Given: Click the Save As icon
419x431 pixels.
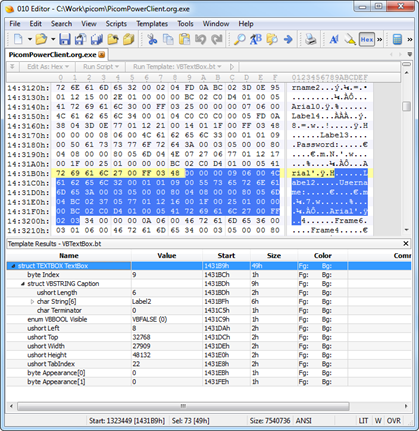Looking at the screenshot, I should click(80, 39).
